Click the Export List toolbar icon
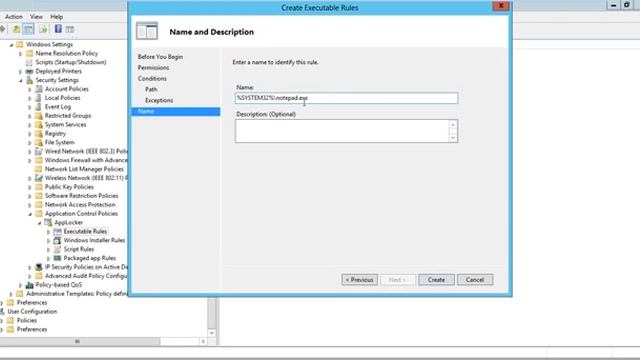Image resolution: width=640 pixels, height=360 pixels. pyautogui.click(x=42, y=29)
